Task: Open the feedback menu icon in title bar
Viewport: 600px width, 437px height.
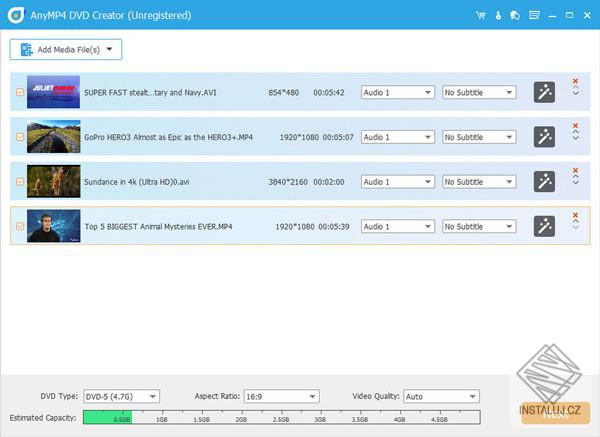Action: pyautogui.click(x=534, y=15)
